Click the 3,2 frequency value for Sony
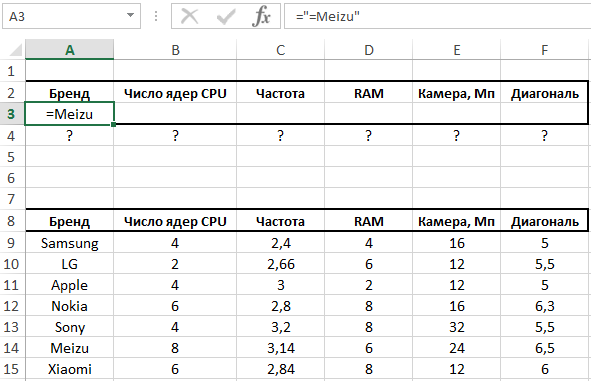 point(280,327)
